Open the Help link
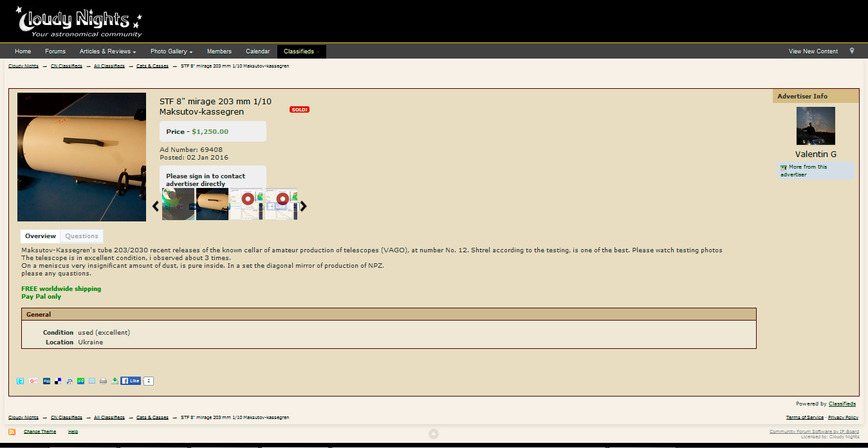868x448 pixels. [73, 432]
